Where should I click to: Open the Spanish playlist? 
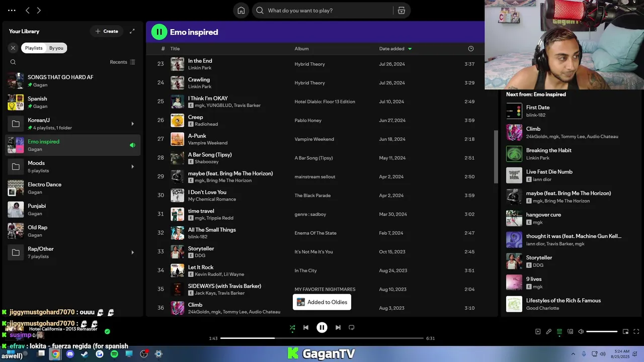(x=72, y=102)
